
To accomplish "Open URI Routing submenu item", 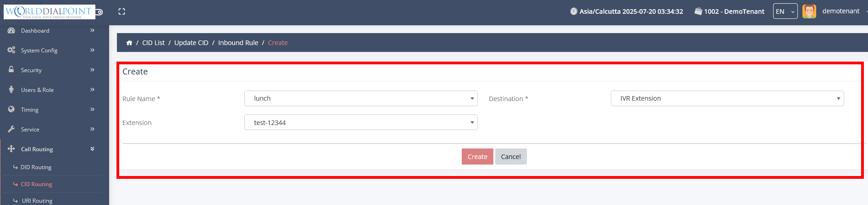I will [x=37, y=201].
